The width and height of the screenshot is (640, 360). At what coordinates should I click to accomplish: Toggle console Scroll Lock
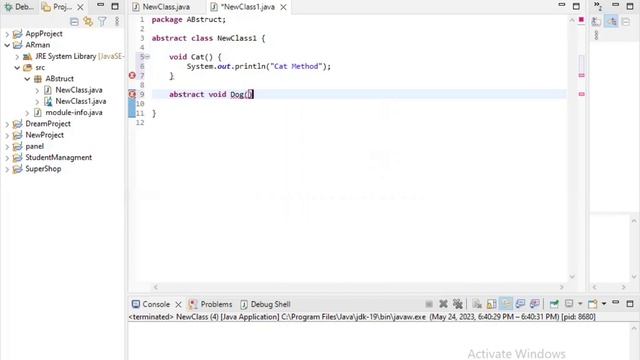(x=491, y=304)
